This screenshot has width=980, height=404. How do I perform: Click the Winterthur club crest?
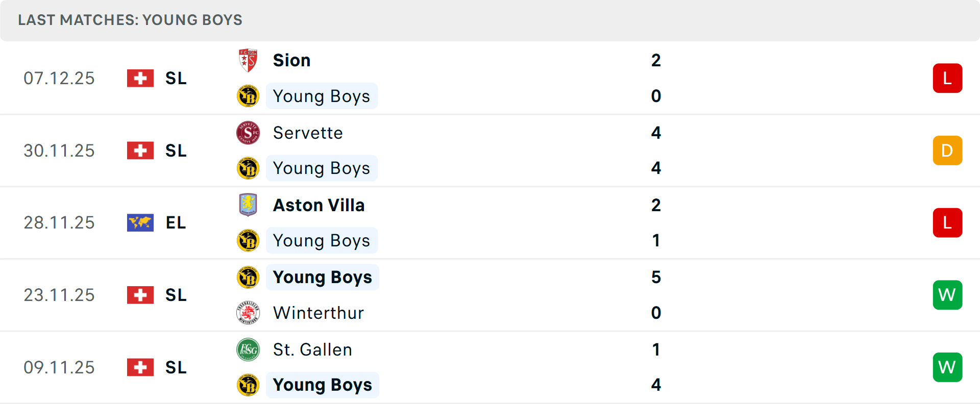click(248, 313)
